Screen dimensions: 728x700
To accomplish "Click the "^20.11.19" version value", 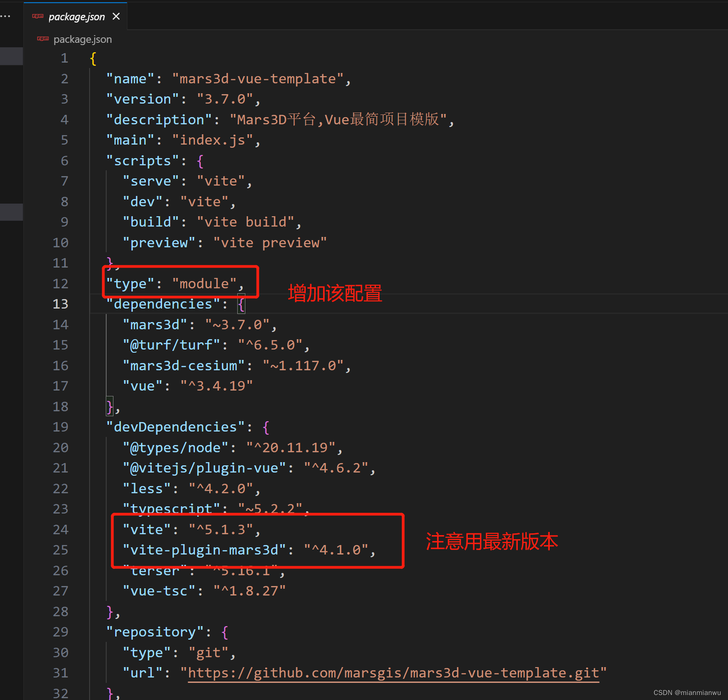I will (291, 448).
